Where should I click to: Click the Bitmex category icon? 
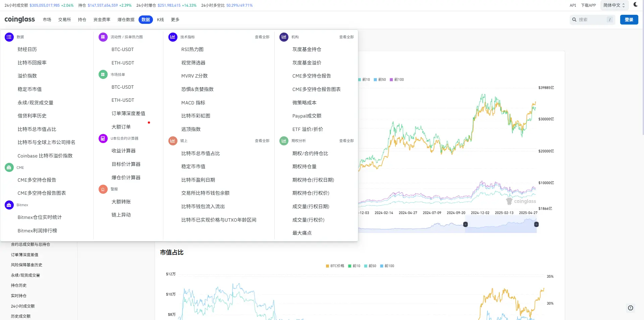(x=9, y=205)
